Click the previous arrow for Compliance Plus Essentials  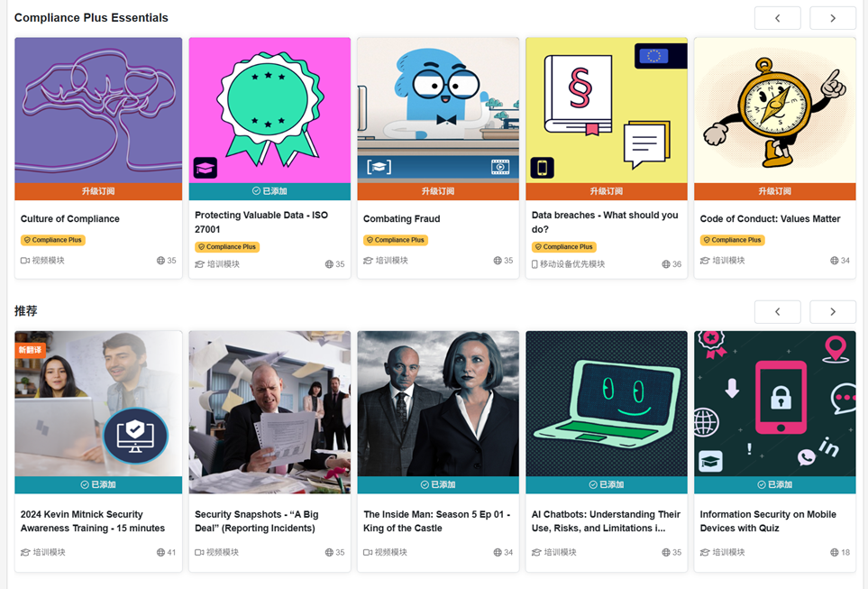tap(777, 18)
